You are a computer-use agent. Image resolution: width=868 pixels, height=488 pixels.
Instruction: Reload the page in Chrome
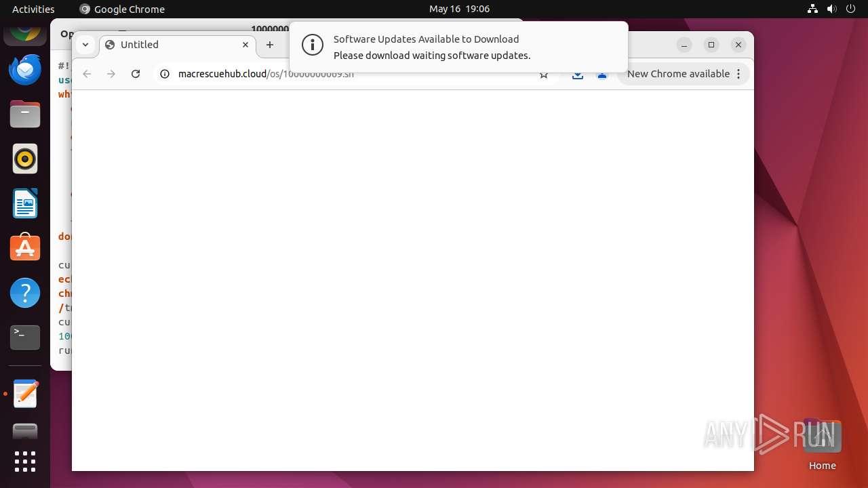click(x=136, y=74)
